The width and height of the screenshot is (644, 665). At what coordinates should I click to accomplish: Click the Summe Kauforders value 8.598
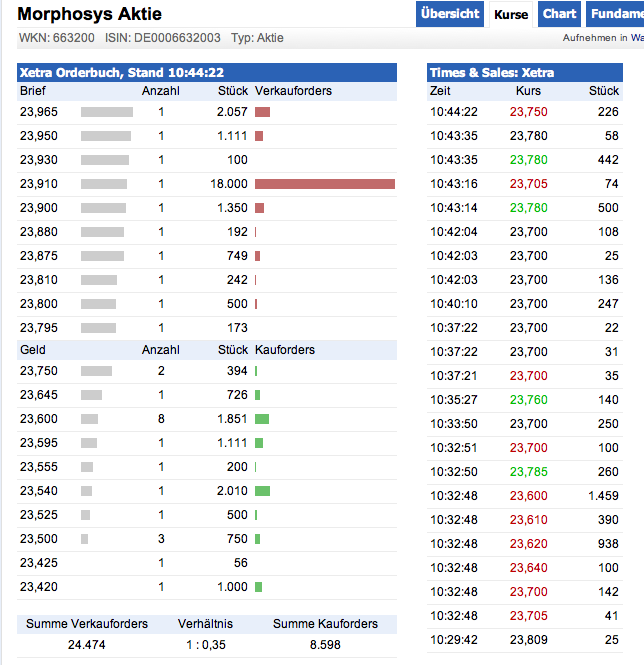(325, 645)
